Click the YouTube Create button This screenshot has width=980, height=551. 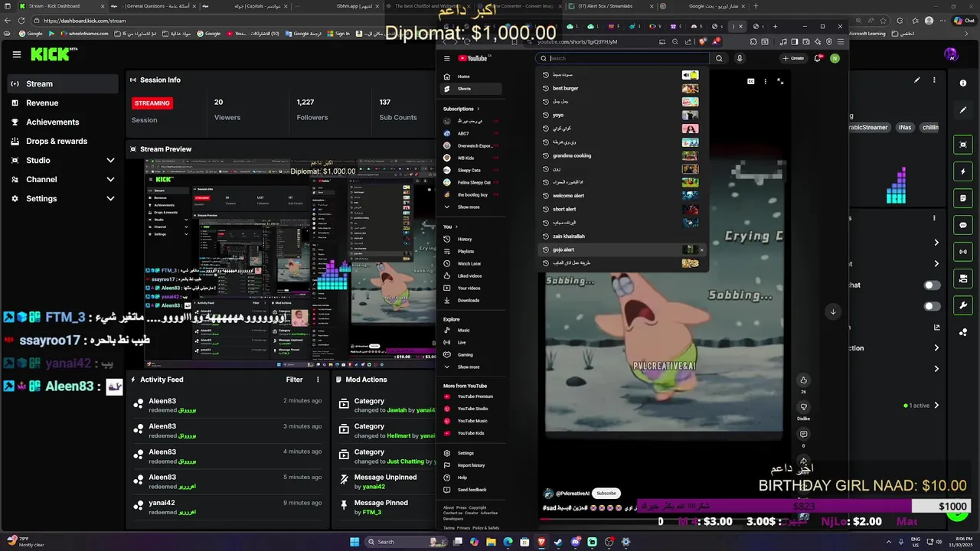[793, 58]
